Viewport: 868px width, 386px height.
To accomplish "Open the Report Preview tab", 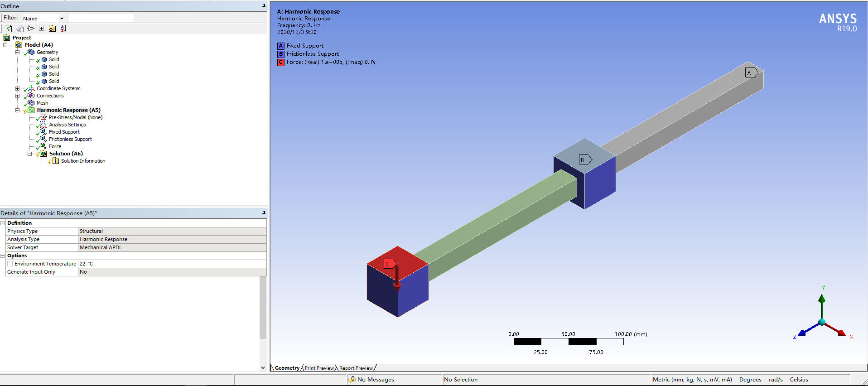I will (x=356, y=368).
